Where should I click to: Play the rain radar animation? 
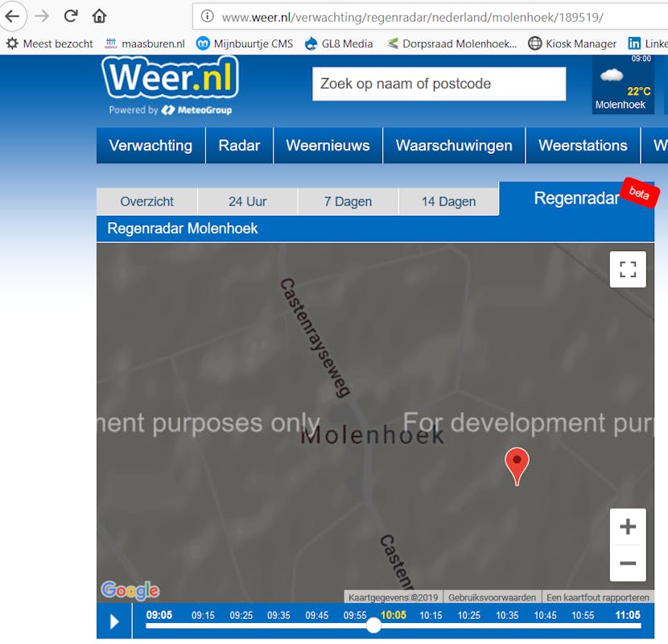[114, 621]
